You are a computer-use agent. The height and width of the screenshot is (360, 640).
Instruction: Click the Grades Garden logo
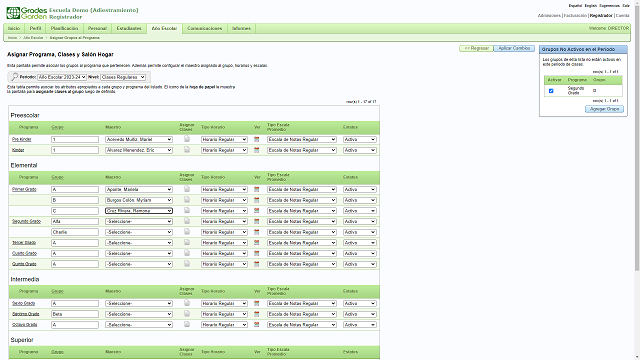pos(27,13)
